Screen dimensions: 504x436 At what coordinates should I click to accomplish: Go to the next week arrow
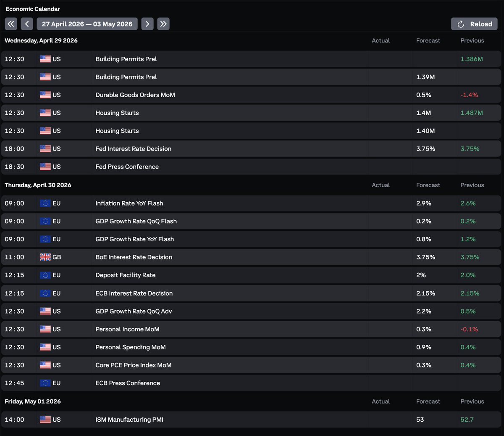[x=147, y=24]
